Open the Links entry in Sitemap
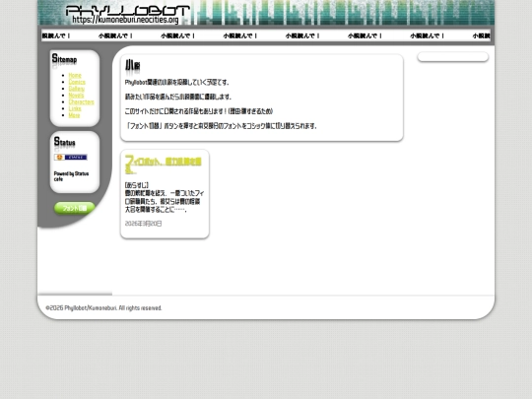The image size is (532, 399). [x=75, y=108]
